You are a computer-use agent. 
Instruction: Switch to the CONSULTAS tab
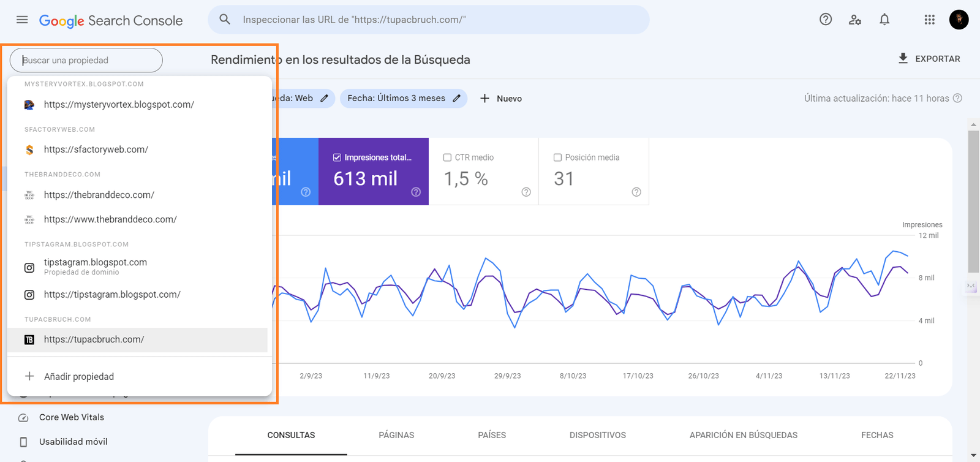291,435
